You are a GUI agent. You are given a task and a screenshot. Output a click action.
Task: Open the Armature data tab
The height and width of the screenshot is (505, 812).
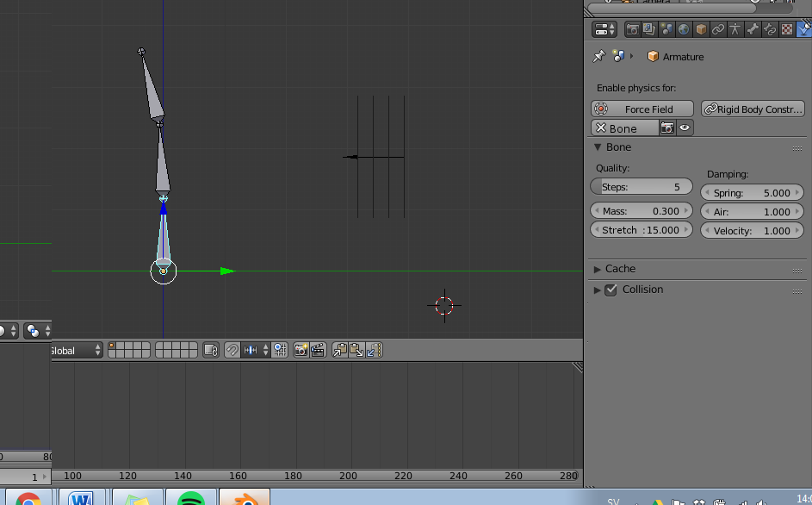735,29
